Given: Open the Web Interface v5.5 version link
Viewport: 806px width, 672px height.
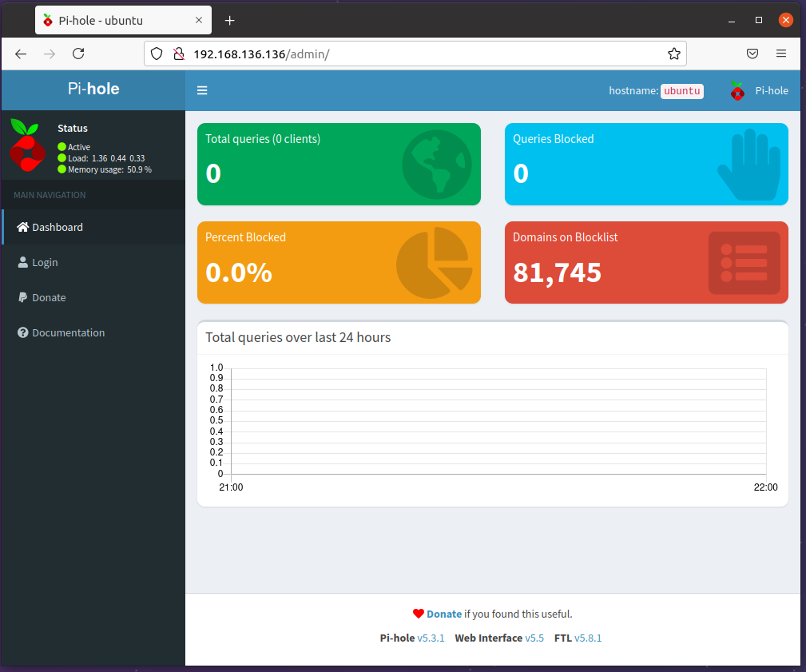Looking at the screenshot, I should point(534,638).
